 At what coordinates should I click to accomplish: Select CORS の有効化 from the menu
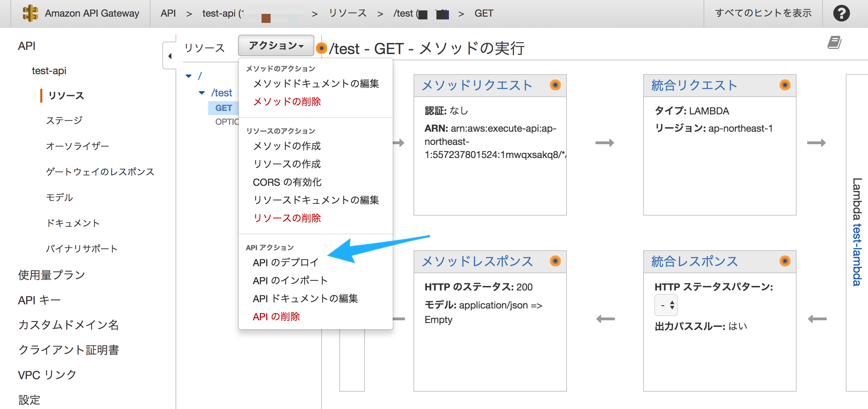point(287,182)
